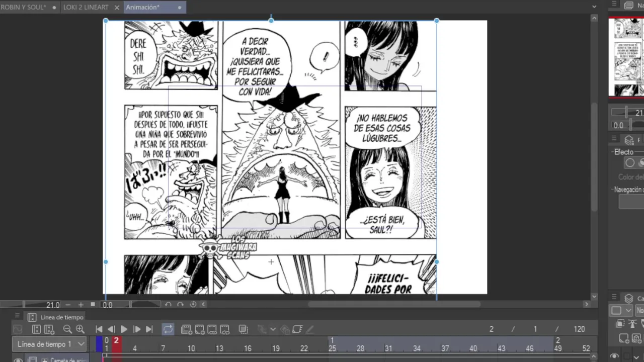Open the layer property palette menu
The width and height of the screenshot is (644, 362).
(x=614, y=139)
